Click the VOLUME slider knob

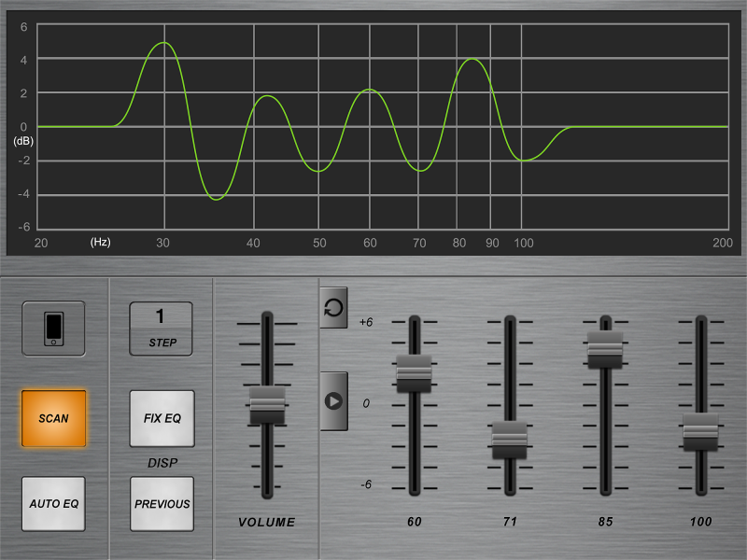267,404
